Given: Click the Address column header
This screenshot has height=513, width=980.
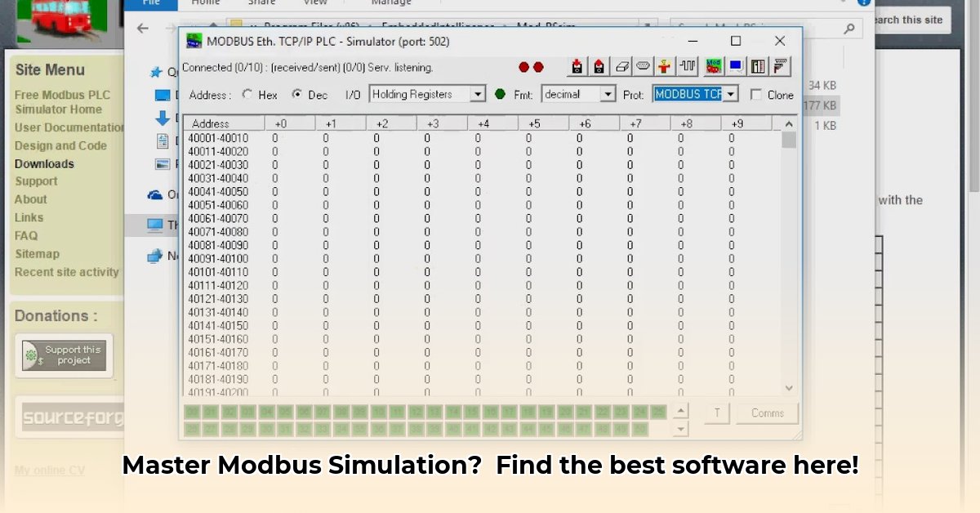Looking at the screenshot, I should 223,123.
